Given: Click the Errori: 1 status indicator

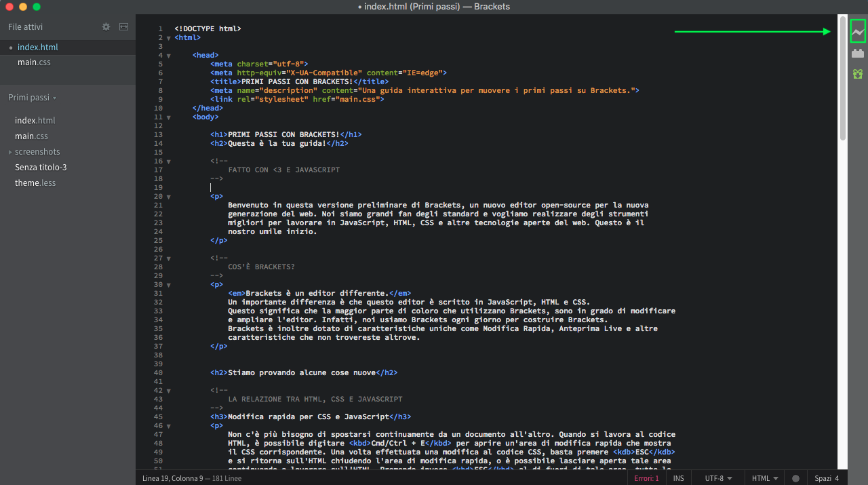Looking at the screenshot, I should (x=646, y=478).
